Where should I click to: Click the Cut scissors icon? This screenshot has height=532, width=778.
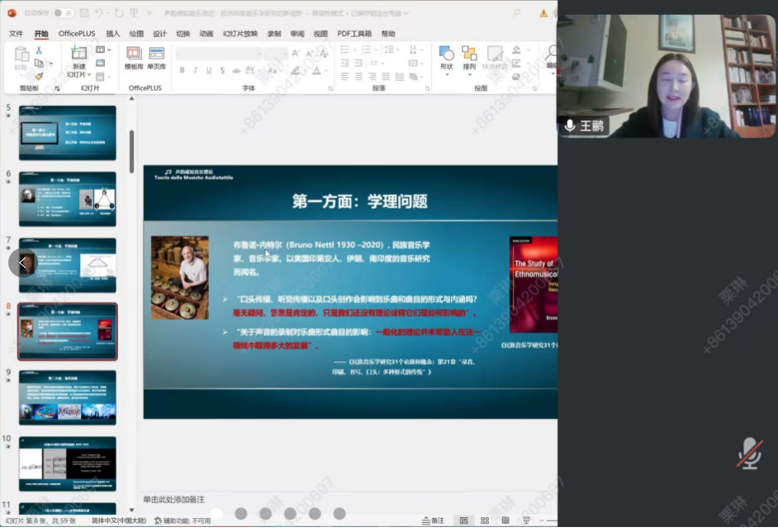click(x=39, y=50)
